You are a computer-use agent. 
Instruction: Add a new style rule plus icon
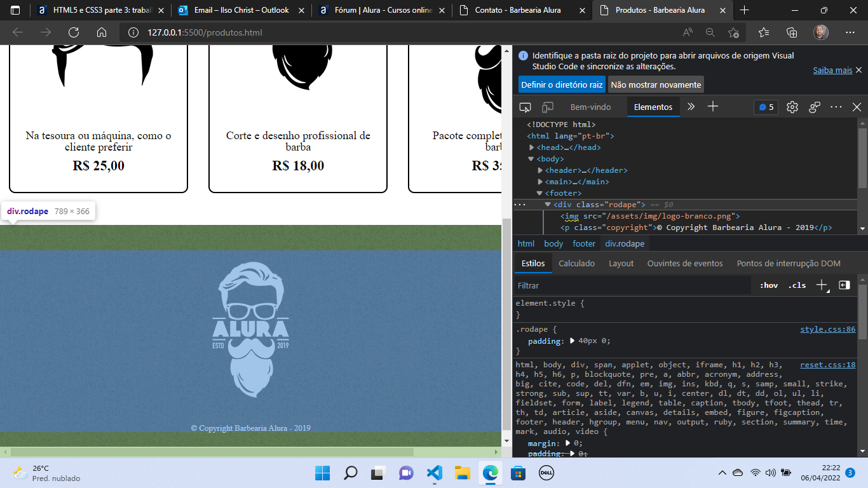(x=822, y=285)
